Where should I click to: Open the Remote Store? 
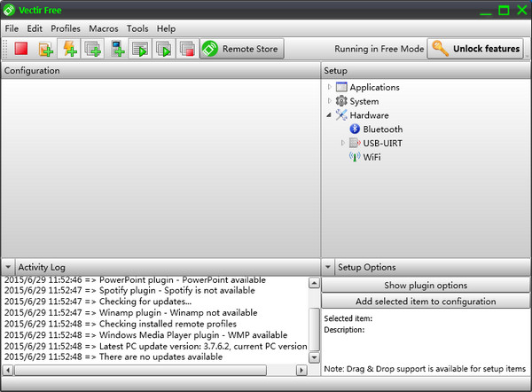tap(242, 49)
